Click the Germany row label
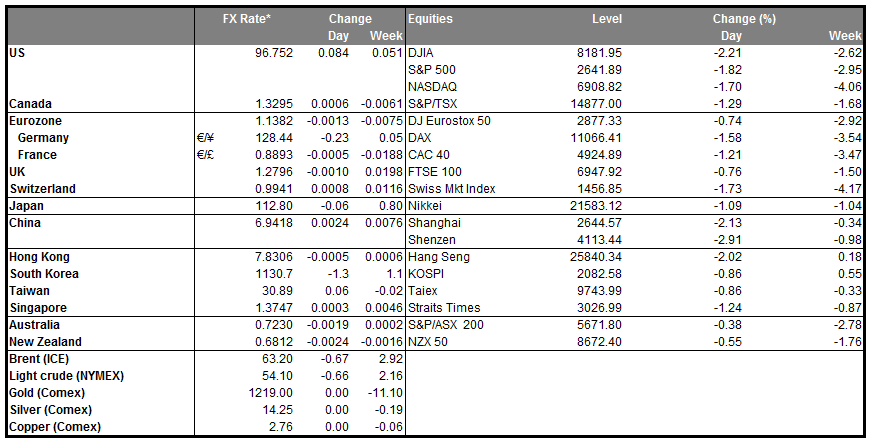This screenshot has height=440, width=871. click(45, 138)
